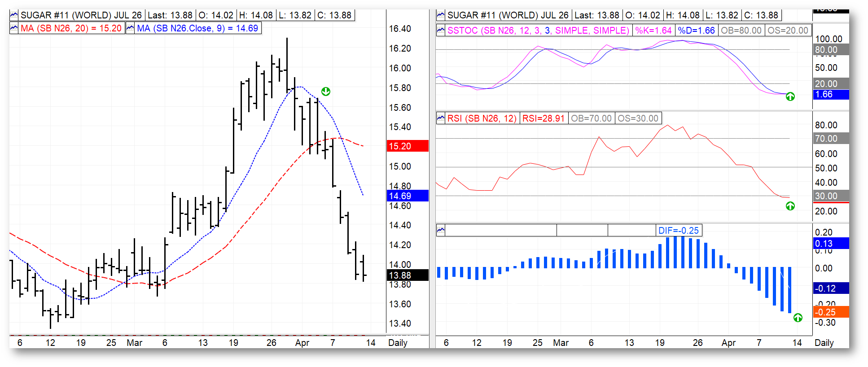Click the 16.40 price level on the axis
This screenshot has height=367, width=868.
click(400, 29)
